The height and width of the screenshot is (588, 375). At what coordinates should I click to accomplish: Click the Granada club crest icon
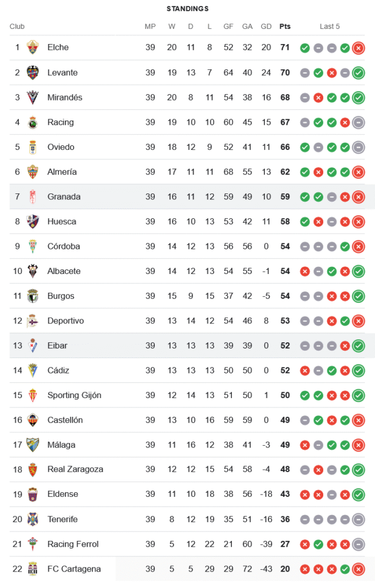click(33, 196)
